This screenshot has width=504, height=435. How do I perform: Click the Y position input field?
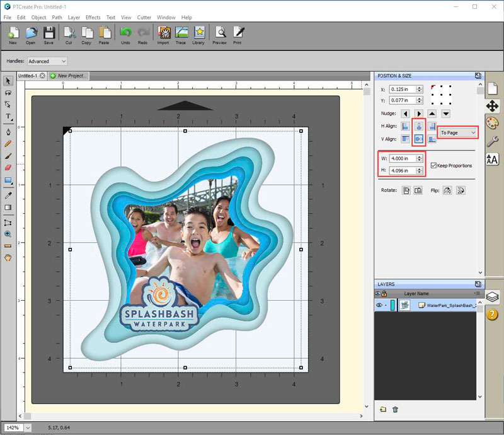pos(403,100)
